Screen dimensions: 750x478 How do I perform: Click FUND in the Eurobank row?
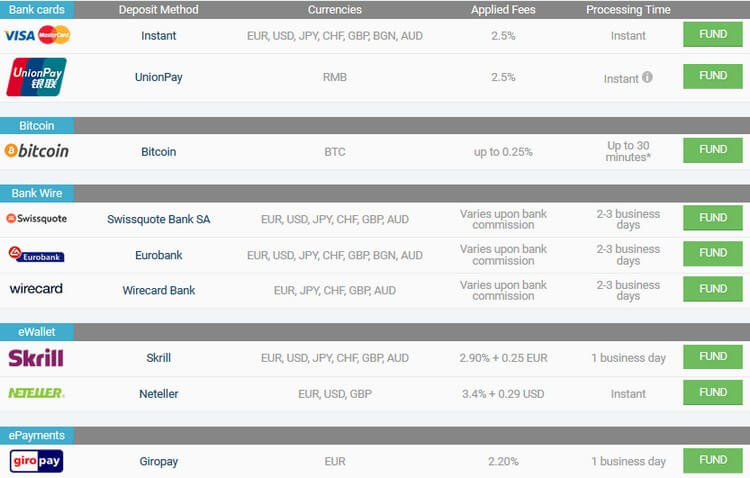[713, 253]
